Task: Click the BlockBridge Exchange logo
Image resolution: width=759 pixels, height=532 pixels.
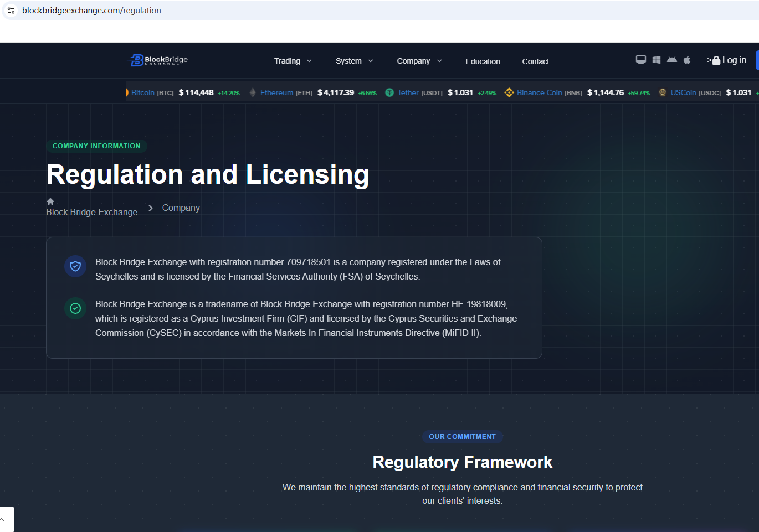Action: pos(158,60)
